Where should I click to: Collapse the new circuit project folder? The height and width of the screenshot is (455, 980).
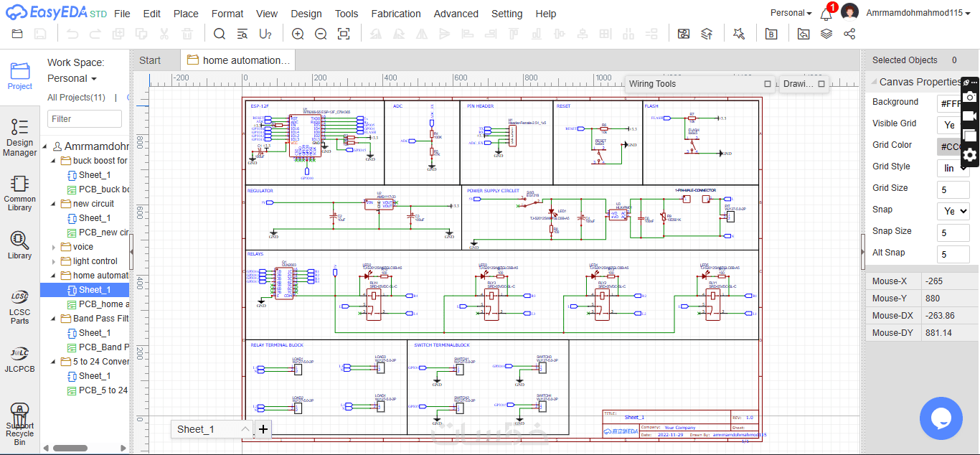point(55,204)
